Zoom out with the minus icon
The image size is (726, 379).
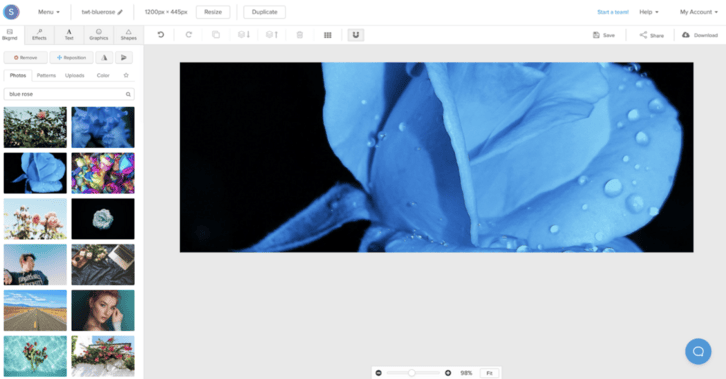[x=378, y=373]
